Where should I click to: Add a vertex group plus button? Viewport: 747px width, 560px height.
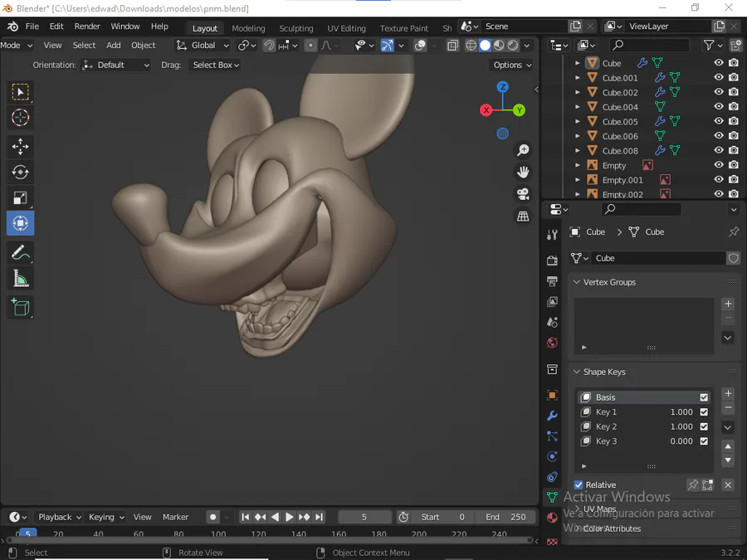click(728, 304)
